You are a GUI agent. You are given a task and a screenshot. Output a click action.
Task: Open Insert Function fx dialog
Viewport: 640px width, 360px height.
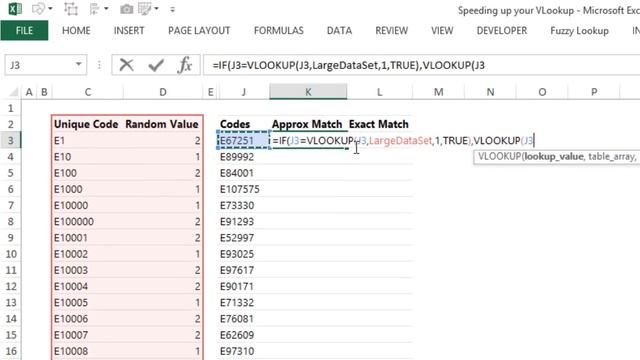click(184, 64)
